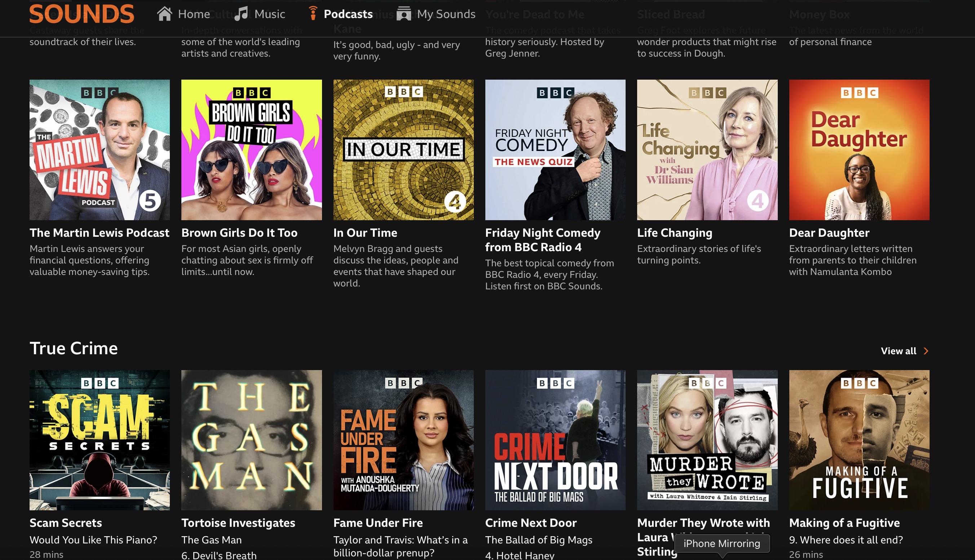Click the Music note icon
This screenshot has width=975, height=560.
241,14
